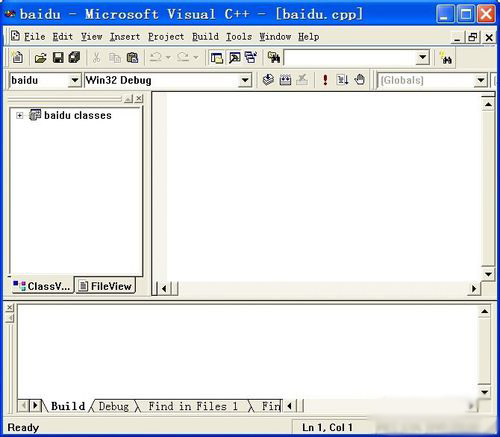Open the File menu
Image resolution: width=500 pixels, height=437 pixels.
coord(34,37)
